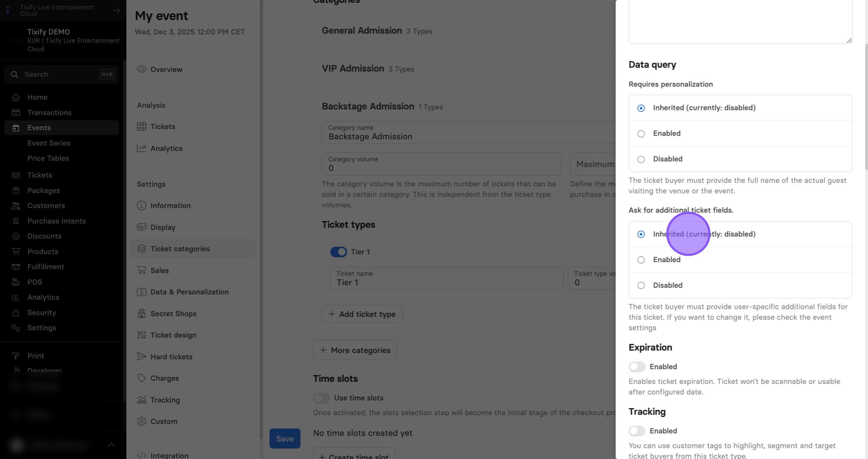This screenshot has width=868, height=459.
Task: Click the Ticket design icon
Action: pos(141,335)
